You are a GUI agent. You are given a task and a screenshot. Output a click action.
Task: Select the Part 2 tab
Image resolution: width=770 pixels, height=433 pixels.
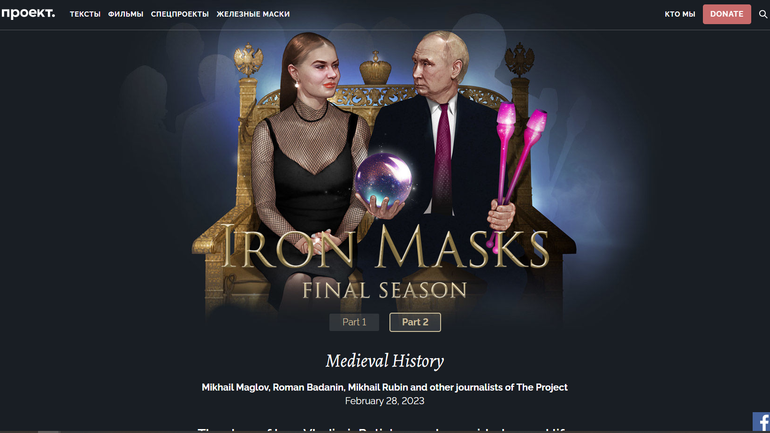point(415,322)
